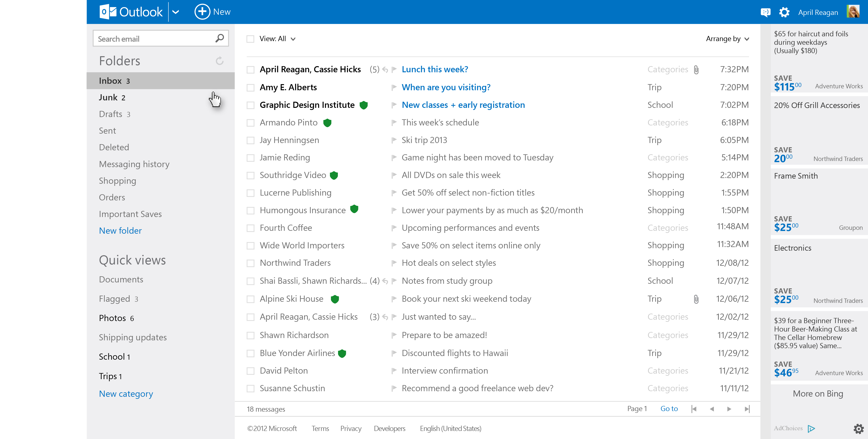This screenshot has width=868, height=439.
Task: Click the search magnifier icon
Action: [219, 38]
